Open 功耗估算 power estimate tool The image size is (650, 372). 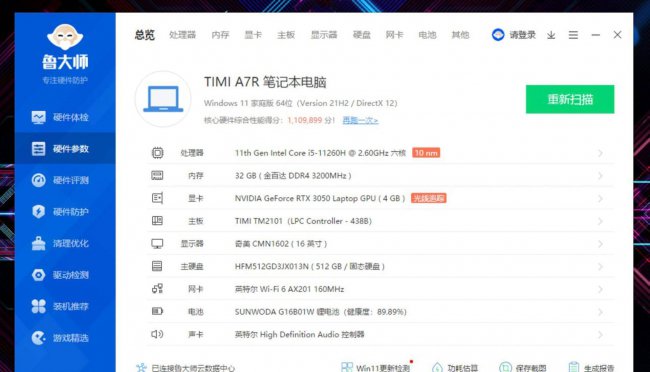455,367
